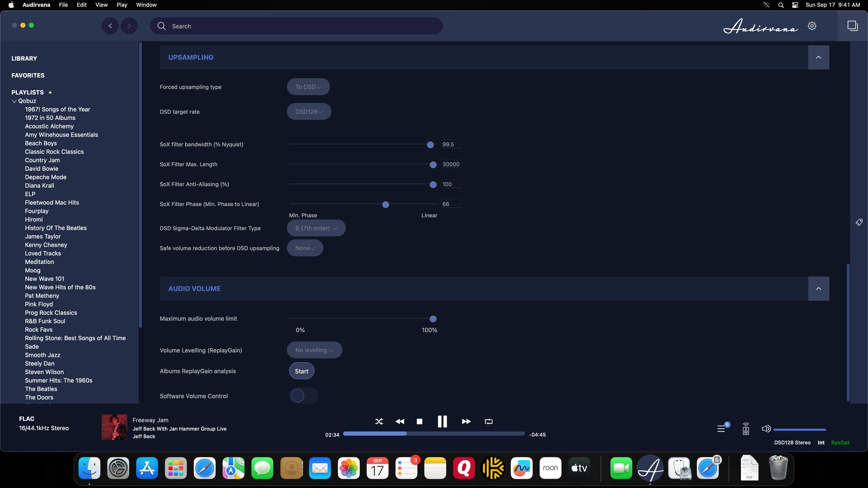This screenshot has height=488, width=868.
Task: Open Safe volume reduction dropdown
Action: 305,248
